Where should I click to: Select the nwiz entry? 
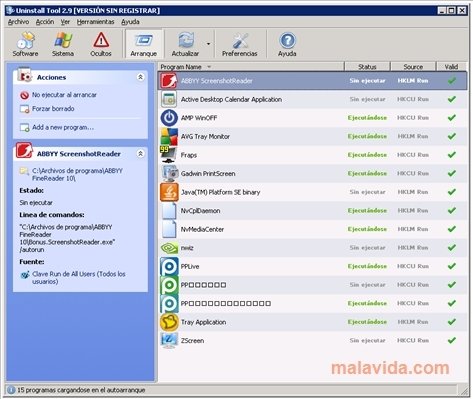tap(313, 248)
